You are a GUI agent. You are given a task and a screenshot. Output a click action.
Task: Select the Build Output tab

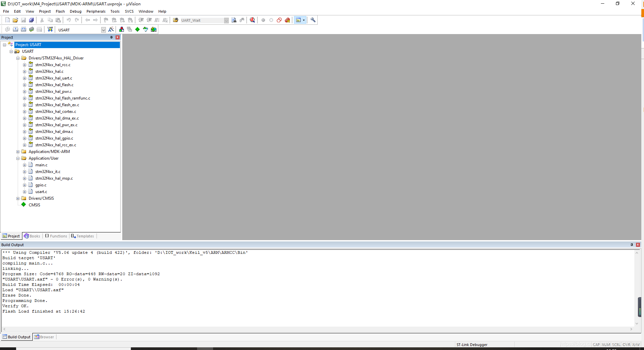(16, 337)
